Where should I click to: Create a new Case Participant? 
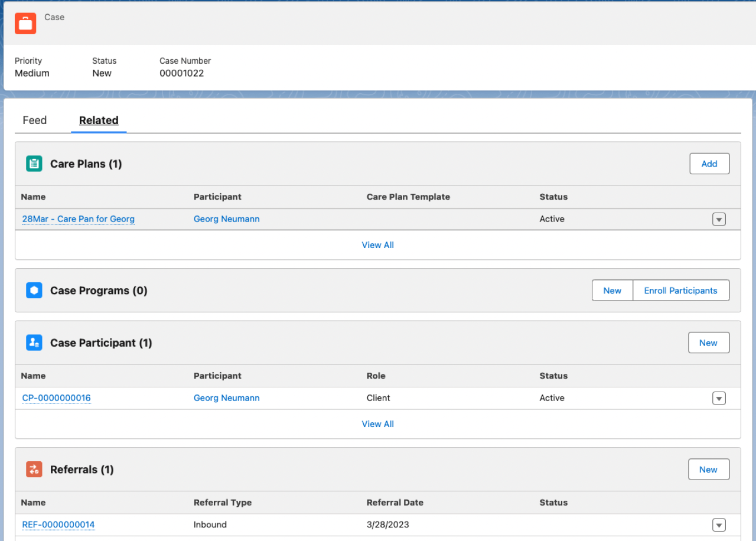[709, 343]
